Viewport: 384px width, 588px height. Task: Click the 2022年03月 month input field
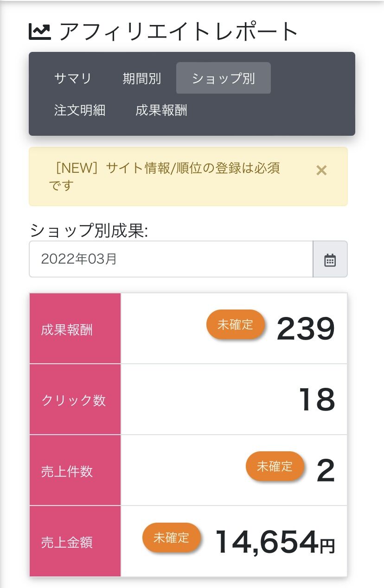[x=171, y=259]
